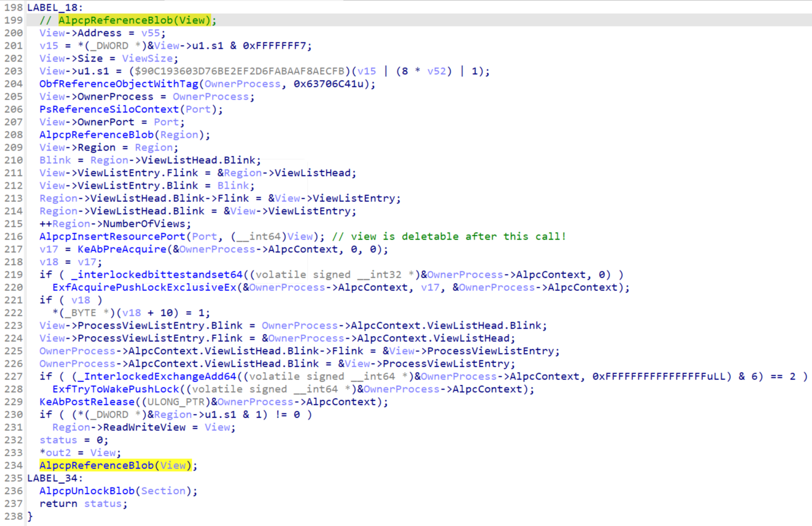Click the return status statement on line 237

coord(83,503)
